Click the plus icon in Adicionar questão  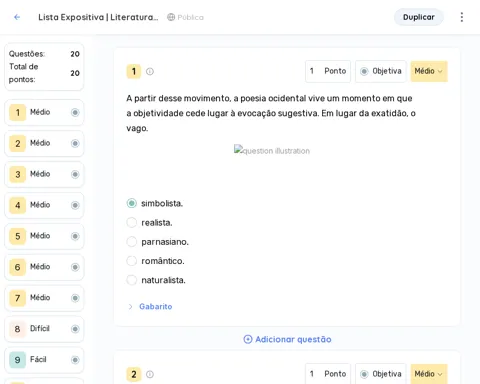click(248, 339)
